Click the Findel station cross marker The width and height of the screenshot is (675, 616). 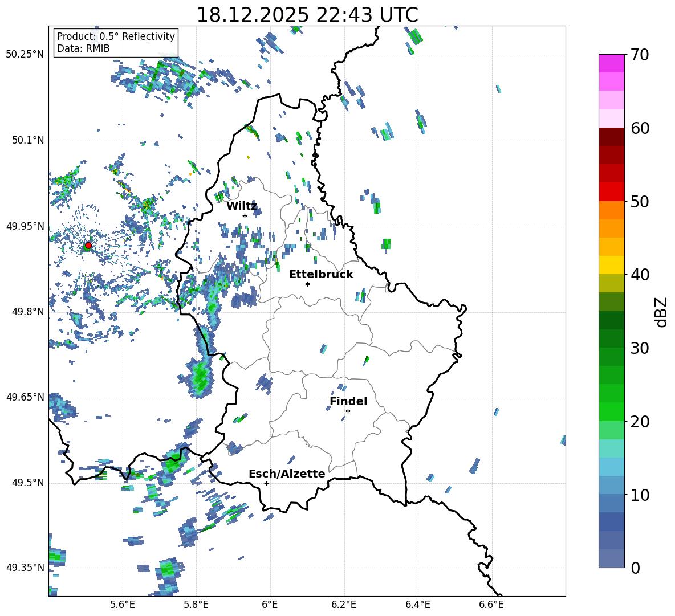348,411
